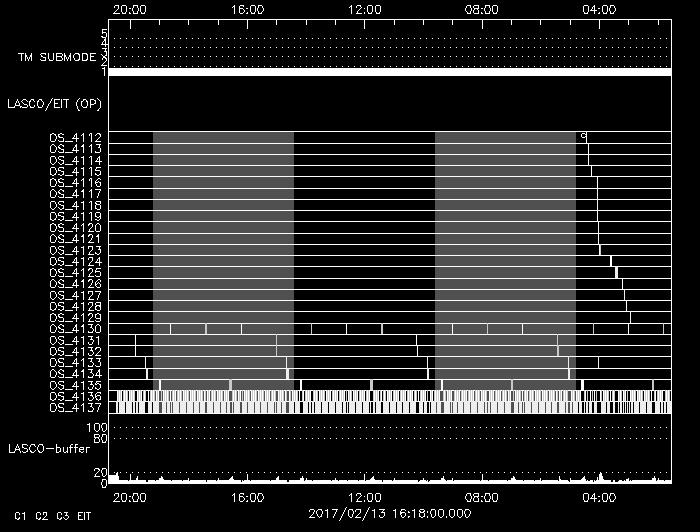
Task: Click the 2017/02/13 16:18:00.000 timestamp
Action: pos(390,514)
